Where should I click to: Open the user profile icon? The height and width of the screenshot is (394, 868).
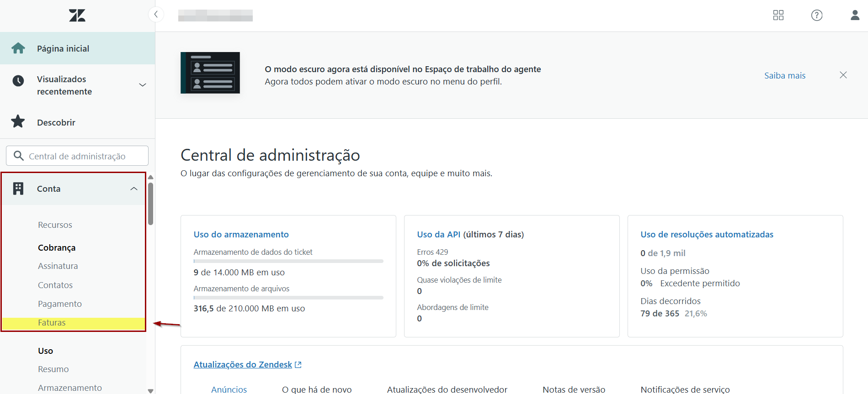[854, 16]
